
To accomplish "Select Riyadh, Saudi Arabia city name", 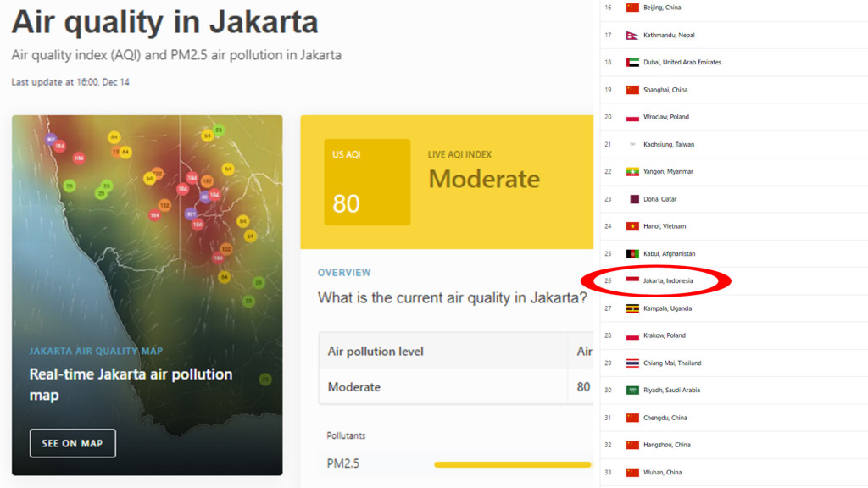I will pyautogui.click(x=671, y=391).
